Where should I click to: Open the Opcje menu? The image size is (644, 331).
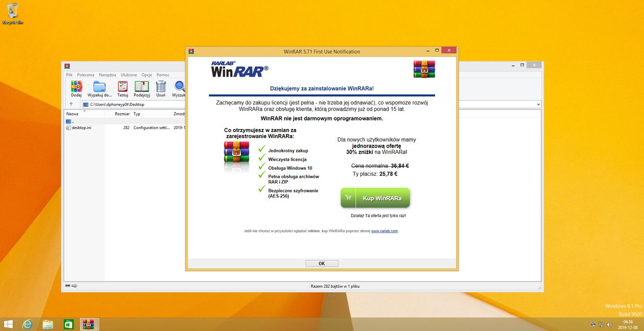tap(147, 75)
